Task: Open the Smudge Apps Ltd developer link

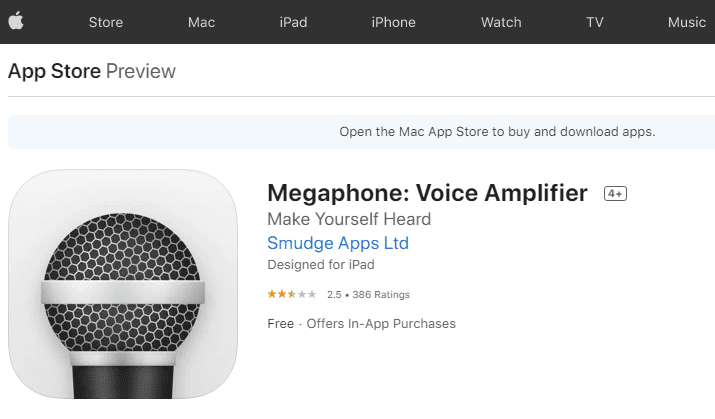Action: pyautogui.click(x=338, y=243)
